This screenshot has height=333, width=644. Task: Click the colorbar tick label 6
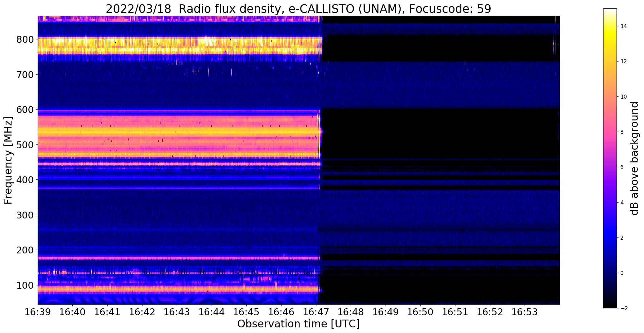pyautogui.click(x=622, y=167)
